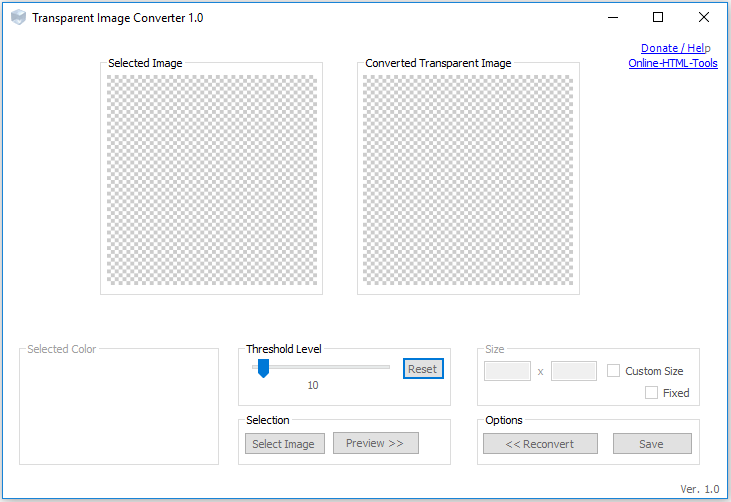This screenshot has width=731, height=502.
Task: Click the Select Image button
Action: click(x=285, y=444)
